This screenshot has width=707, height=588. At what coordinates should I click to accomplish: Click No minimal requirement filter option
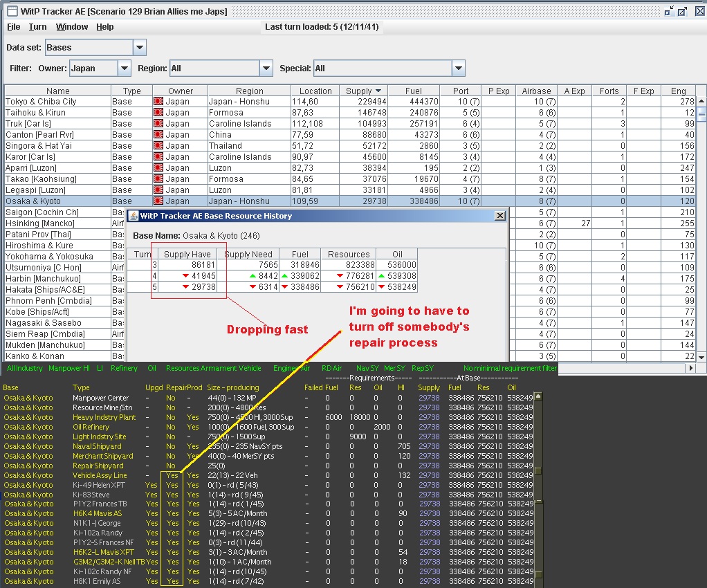tap(510, 368)
